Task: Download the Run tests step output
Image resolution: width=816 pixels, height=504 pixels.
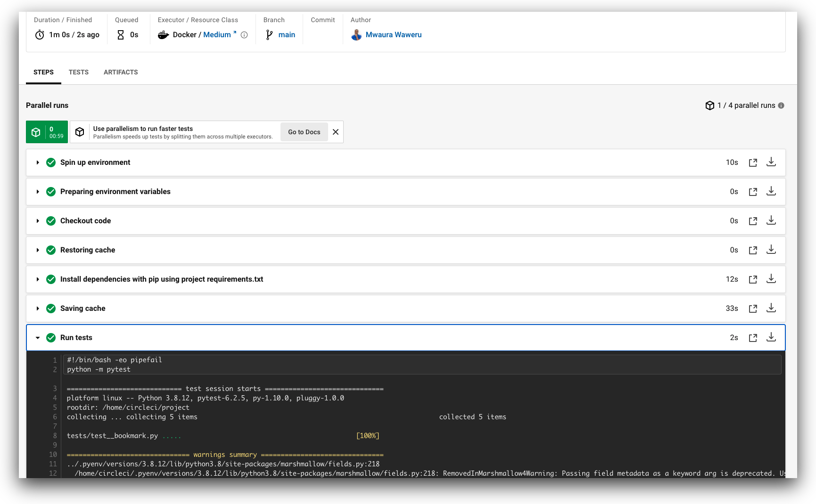Action: click(x=771, y=337)
